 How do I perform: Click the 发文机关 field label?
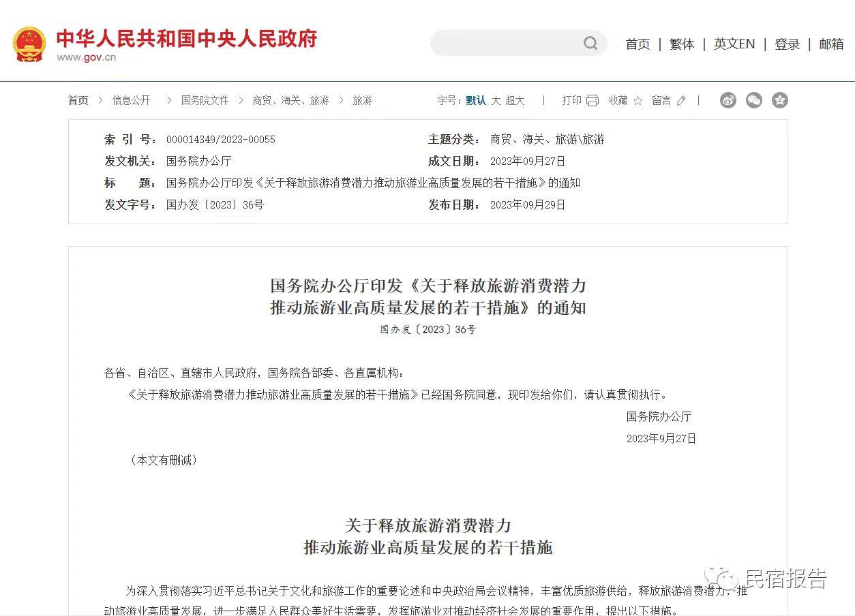coord(131,161)
